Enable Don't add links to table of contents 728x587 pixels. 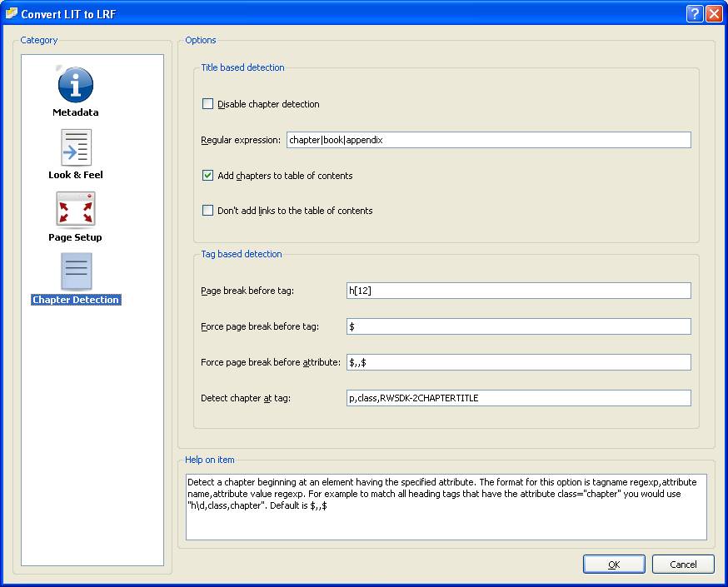pyautogui.click(x=207, y=210)
